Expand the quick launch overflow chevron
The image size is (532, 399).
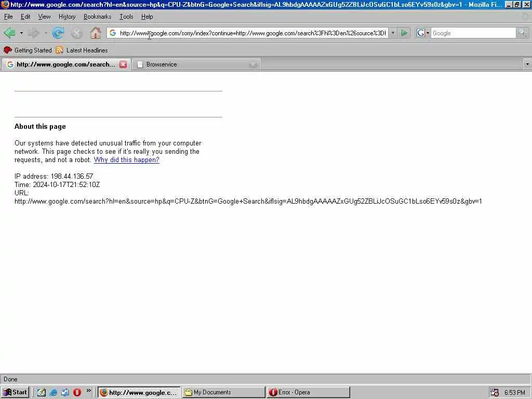(88, 391)
